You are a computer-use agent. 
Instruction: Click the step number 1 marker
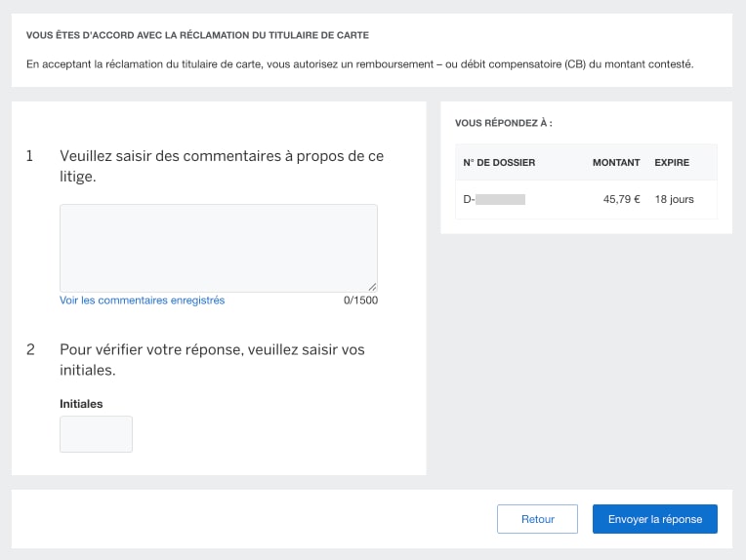click(29, 156)
